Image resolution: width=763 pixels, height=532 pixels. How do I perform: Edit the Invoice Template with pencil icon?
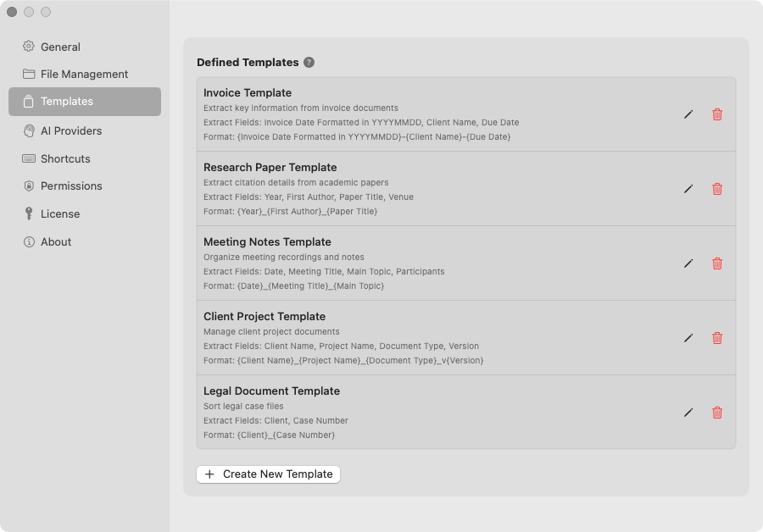(x=688, y=114)
